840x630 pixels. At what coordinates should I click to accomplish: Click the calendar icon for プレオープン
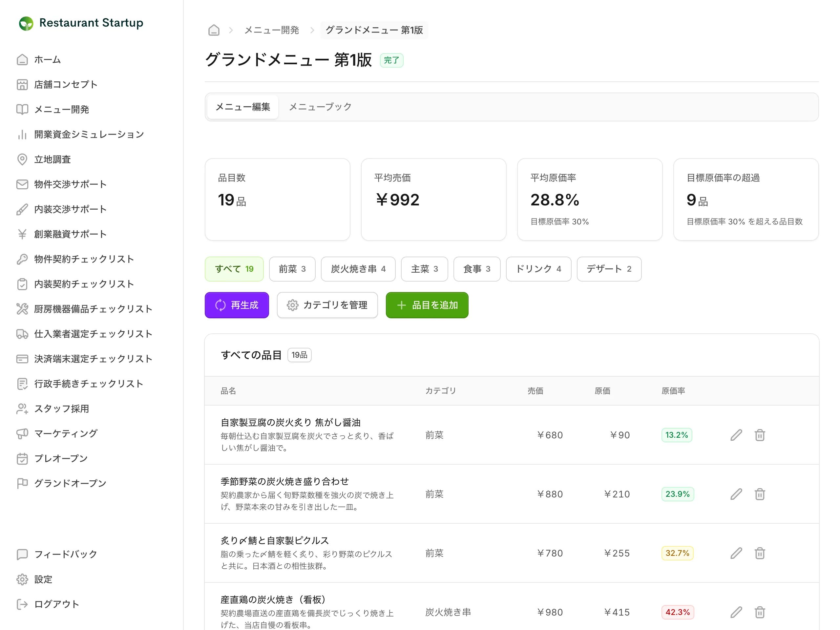[22, 458]
